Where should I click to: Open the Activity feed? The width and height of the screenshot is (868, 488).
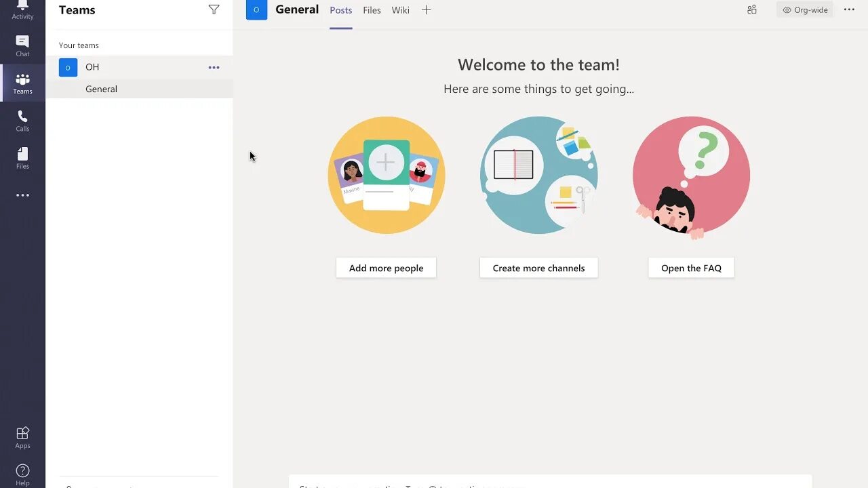tap(22, 11)
